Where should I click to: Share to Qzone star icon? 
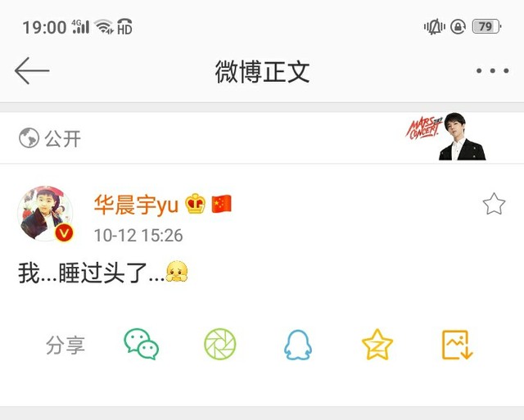pyautogui.click(x=377, y=344)
